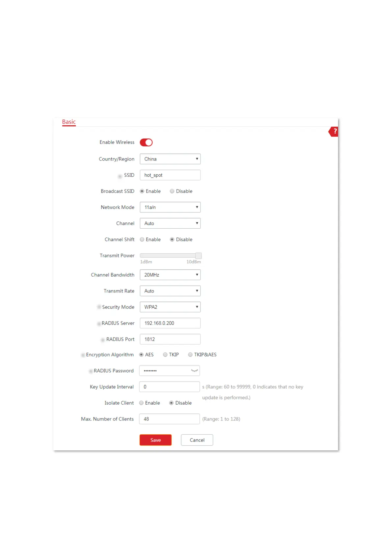Open the red help question mark icon
The width and height of the screenshot is (392, 554).
coord(333,132)
